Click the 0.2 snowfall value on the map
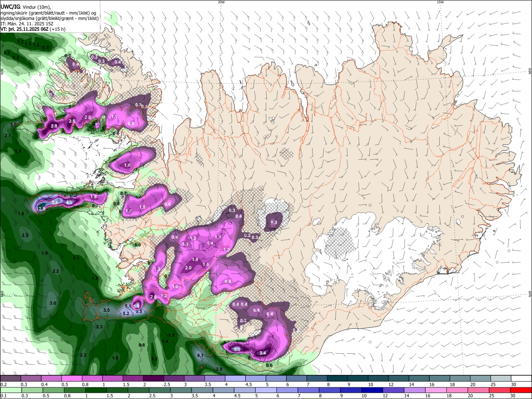This screenshot has height=399, width=532. pyautogui.click(x=247, y=236)
